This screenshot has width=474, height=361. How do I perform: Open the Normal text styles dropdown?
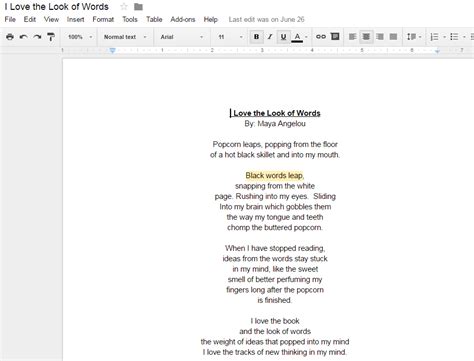click(x=125, y=37)
